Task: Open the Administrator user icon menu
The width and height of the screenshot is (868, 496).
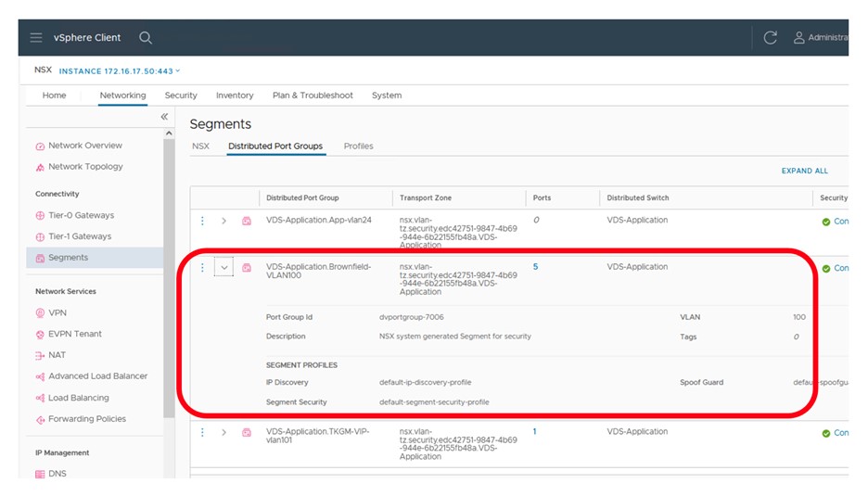Action: pos(798,38)
